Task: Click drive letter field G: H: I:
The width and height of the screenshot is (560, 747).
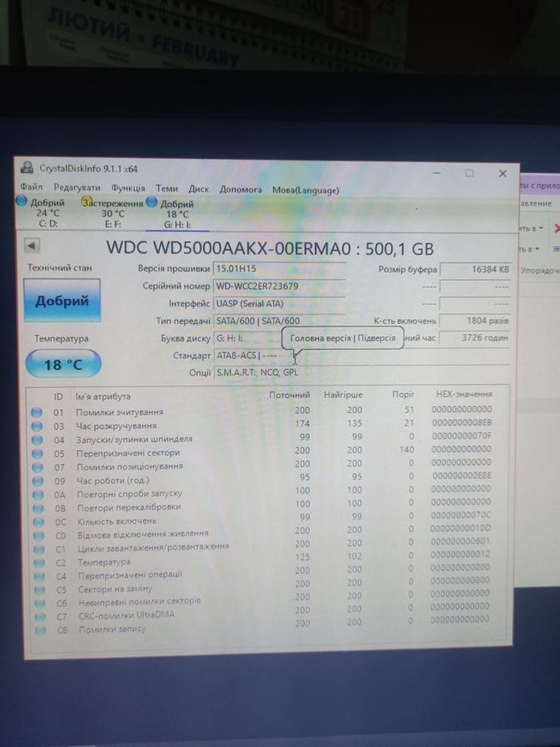Action: (248, 338)
